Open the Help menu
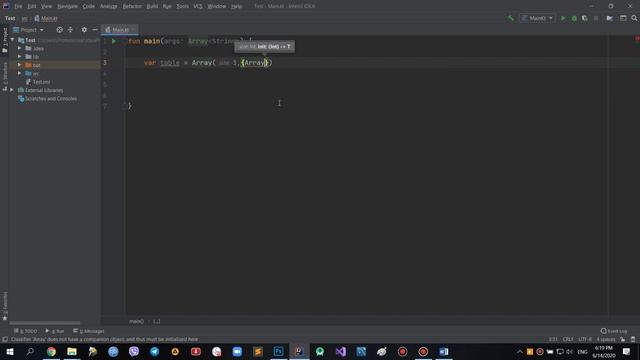Image resolution: width=640 pixels, height=360 pixels. pyautogui.click(x=236, y=6)
